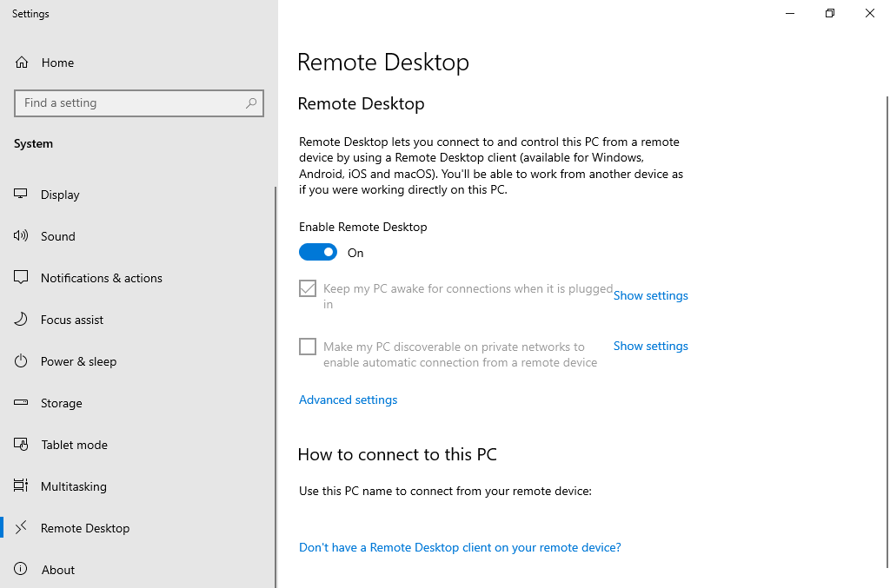Click the main page vertical scrollbar

click(x=887, y=332)
